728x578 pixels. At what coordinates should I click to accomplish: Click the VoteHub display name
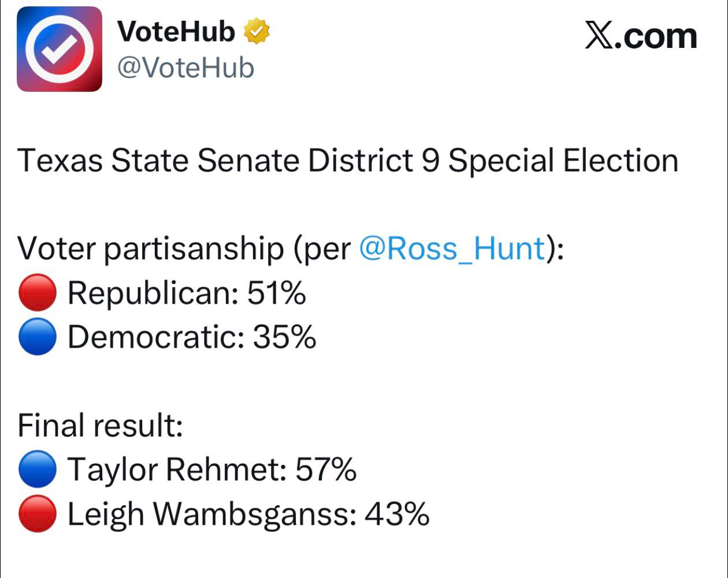pyautogui.click(x=176, y=32)
